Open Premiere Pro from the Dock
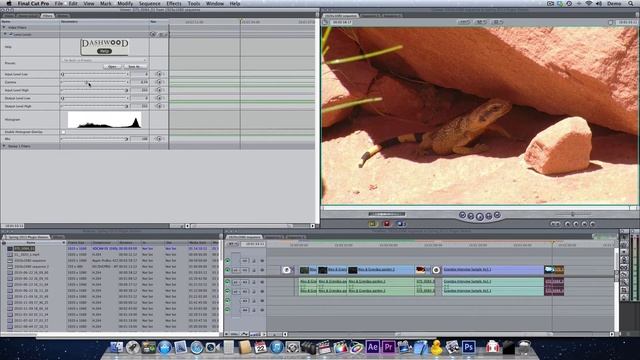Viewport: 640px width, 360px height. click(x=388, y=347)
